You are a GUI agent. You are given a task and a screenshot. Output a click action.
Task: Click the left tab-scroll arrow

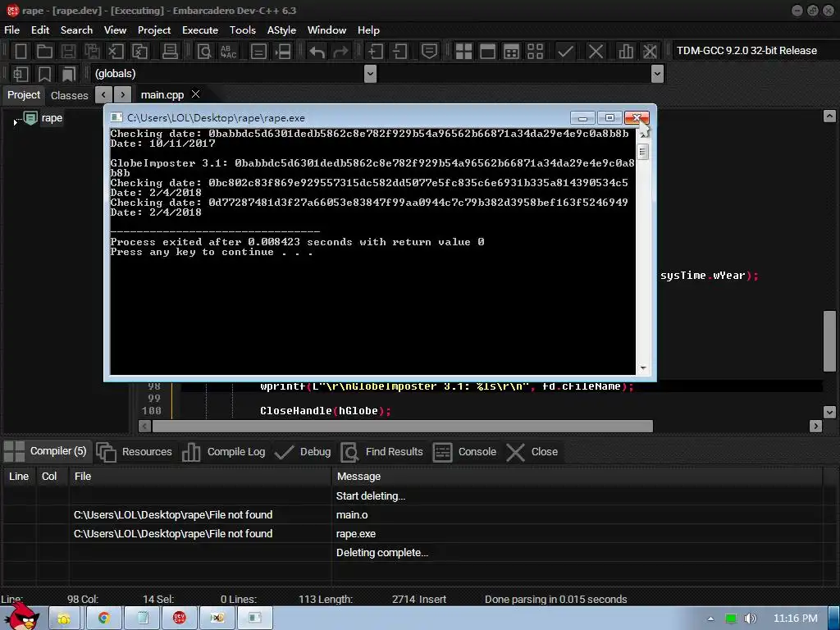103,95
